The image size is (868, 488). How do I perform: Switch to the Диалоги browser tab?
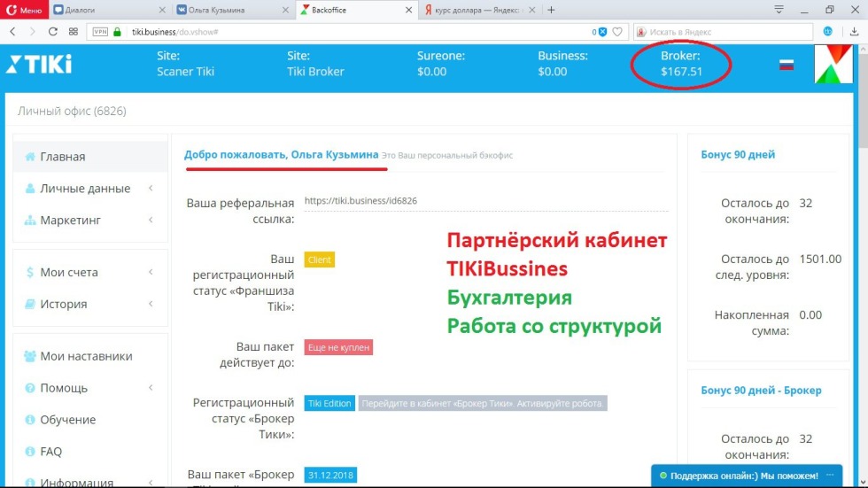click(104, 10)
